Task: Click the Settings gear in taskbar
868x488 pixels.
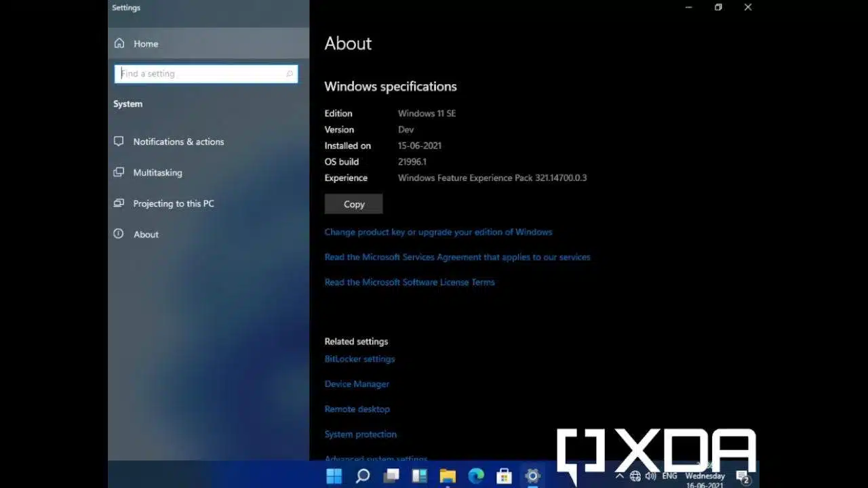Action: (532, 476)
